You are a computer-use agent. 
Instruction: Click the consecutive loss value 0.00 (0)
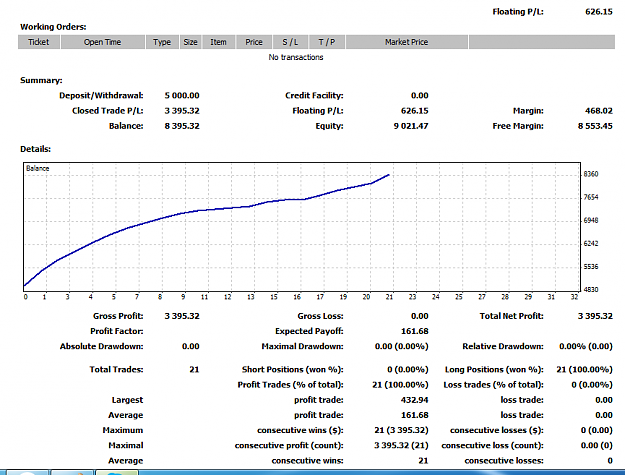pos(597,445)
